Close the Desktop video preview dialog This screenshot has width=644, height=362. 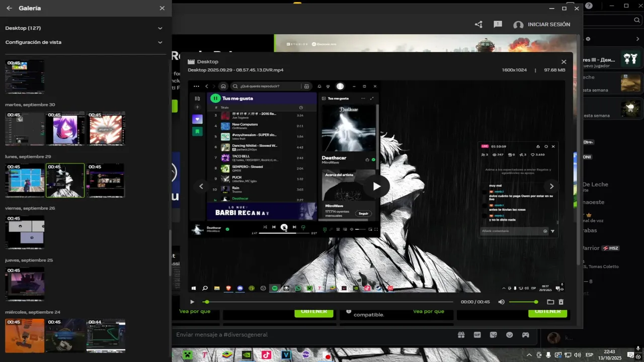coord(563,62)
